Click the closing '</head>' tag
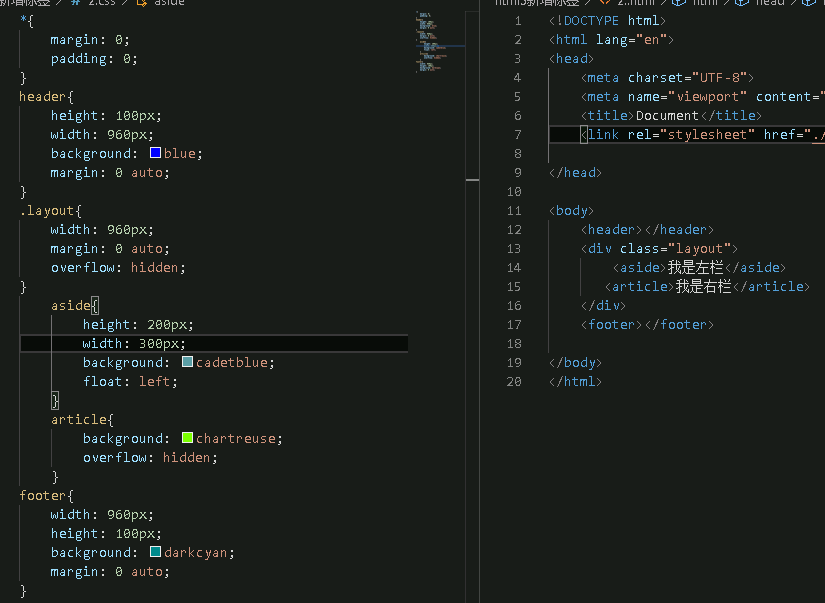 pos(576,173)
